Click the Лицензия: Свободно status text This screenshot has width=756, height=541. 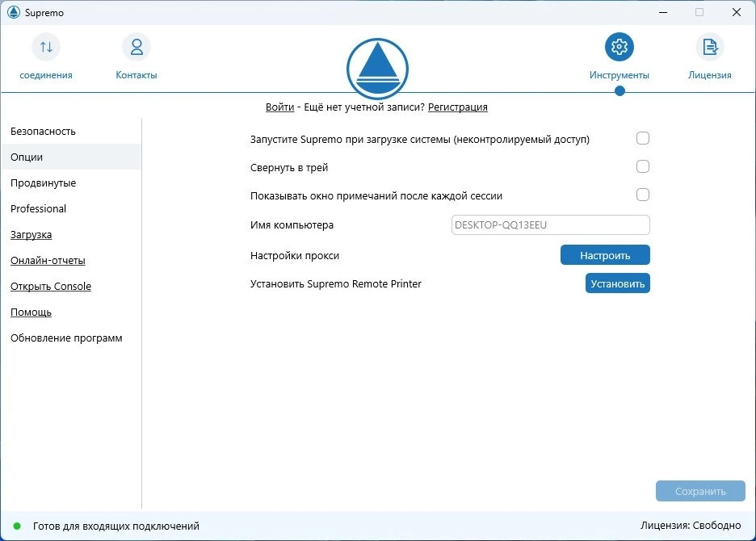pyautogui.click(x=691, y=526)
